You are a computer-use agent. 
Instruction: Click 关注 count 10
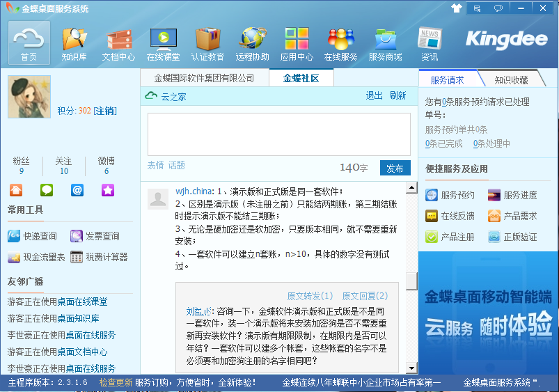[x=64, y=171]
